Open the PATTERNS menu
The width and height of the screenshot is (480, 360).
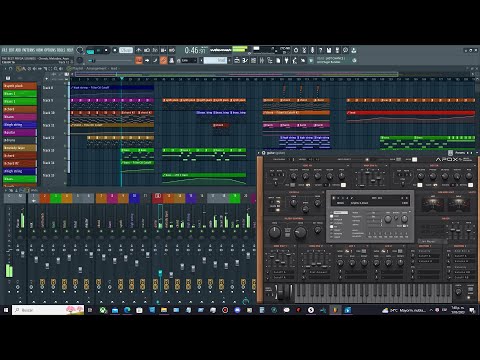(28, 50)
